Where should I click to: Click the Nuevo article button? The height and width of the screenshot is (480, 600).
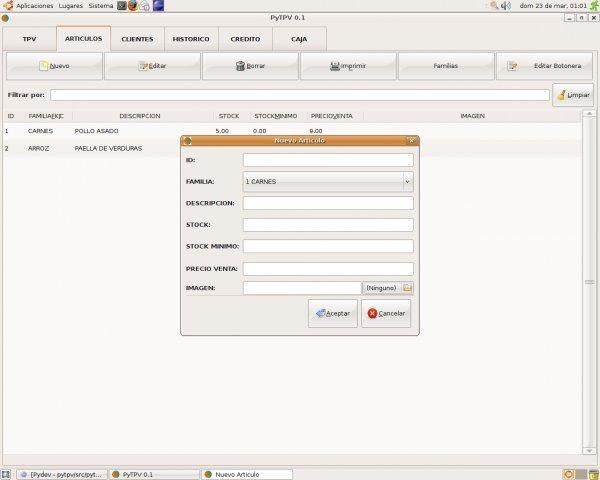pos(54,66)
